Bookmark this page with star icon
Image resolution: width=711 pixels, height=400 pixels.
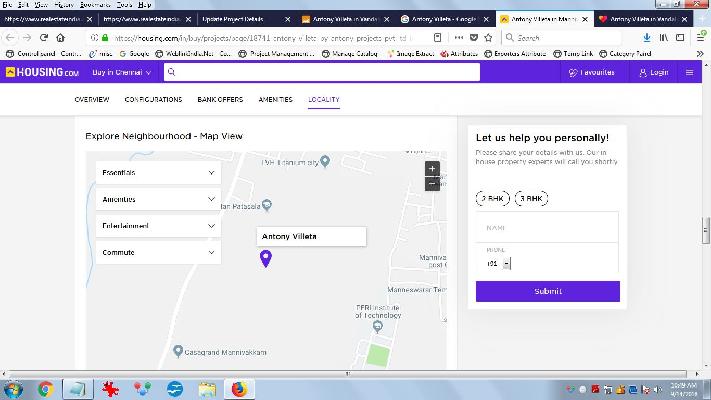[x=488, y=38]
